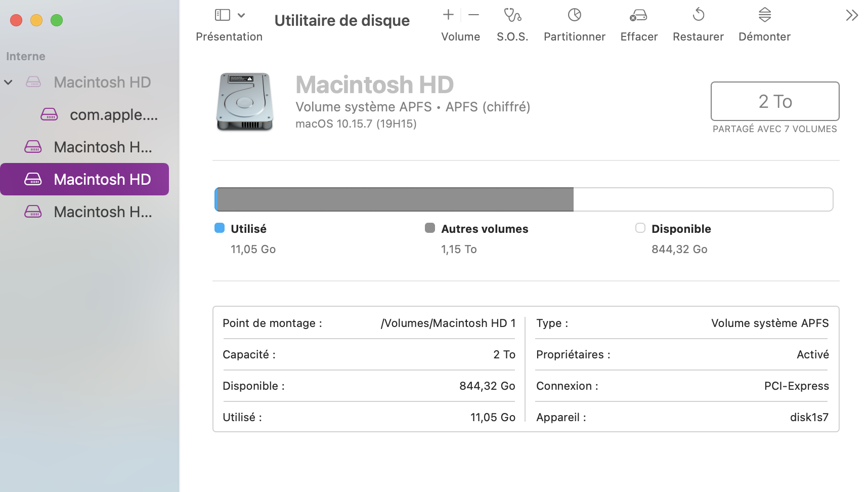Click the Interne sidebar section header
This screenshot has width=868, height=492.
pyautogui.click(x=26, y=57)
